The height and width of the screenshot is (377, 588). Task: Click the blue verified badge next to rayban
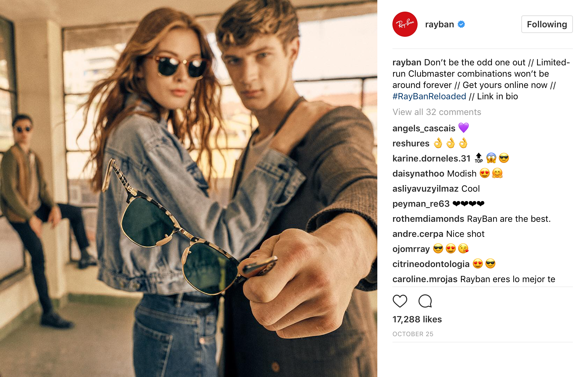point(461,24)
